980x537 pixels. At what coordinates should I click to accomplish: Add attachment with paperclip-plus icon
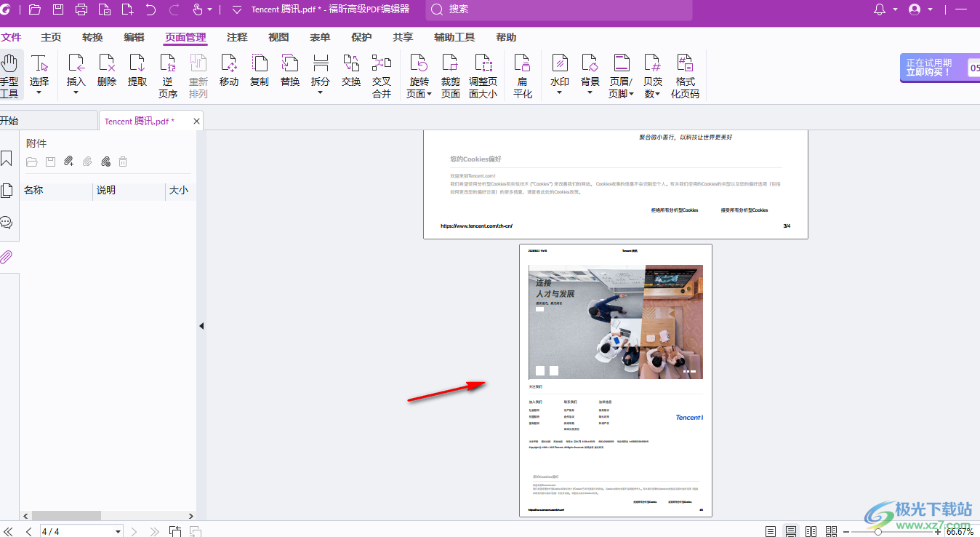[69, 162]
